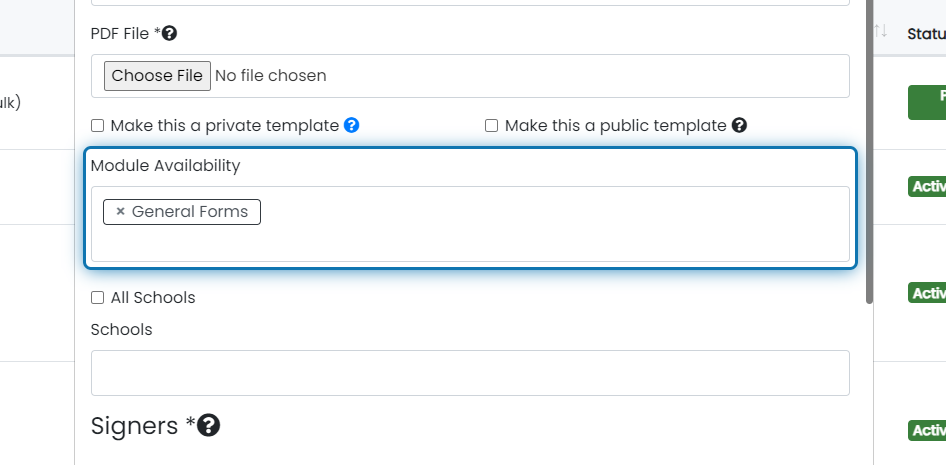946x465 pixels.
Task: Open the blue private template help icon
Action: 352,125
